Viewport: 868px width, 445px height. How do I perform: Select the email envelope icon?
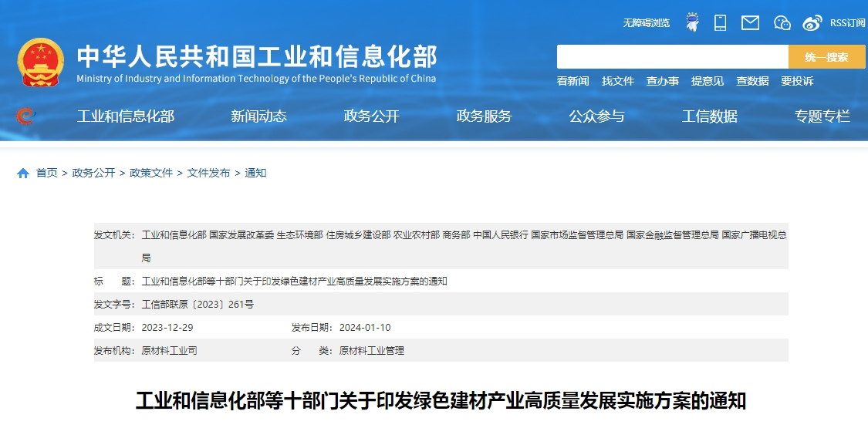coord(750,22)
